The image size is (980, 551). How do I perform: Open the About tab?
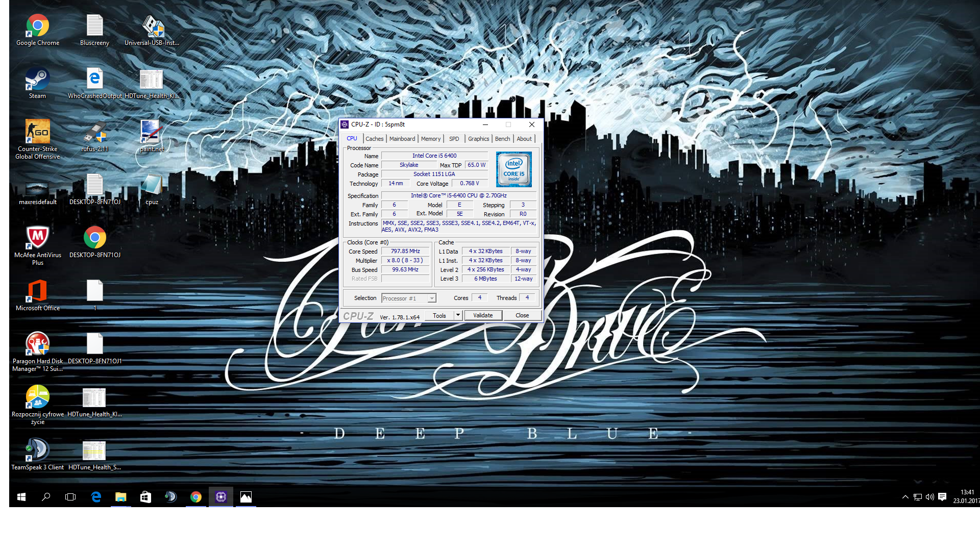(524, 139)
